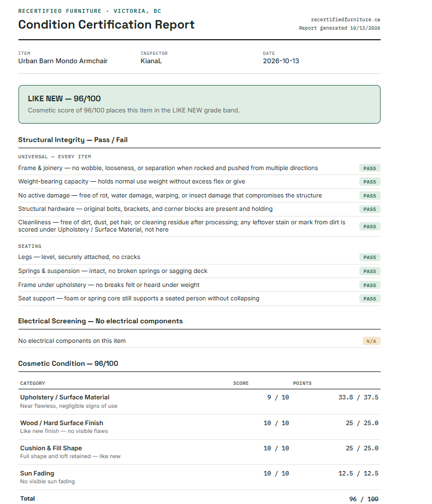Click the INSPECTOR field label

tap(154, 53)
